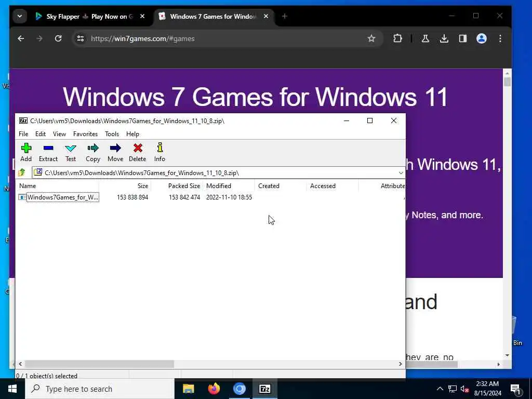The image size is (532, 399).
Task: Click the Copy toolbar button in 7-Zip
Action: pyautogui.click(x=93, y=152)
